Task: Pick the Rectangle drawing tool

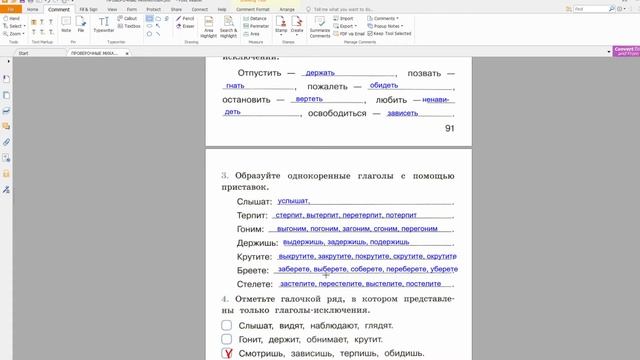Action: pos(149,18)
